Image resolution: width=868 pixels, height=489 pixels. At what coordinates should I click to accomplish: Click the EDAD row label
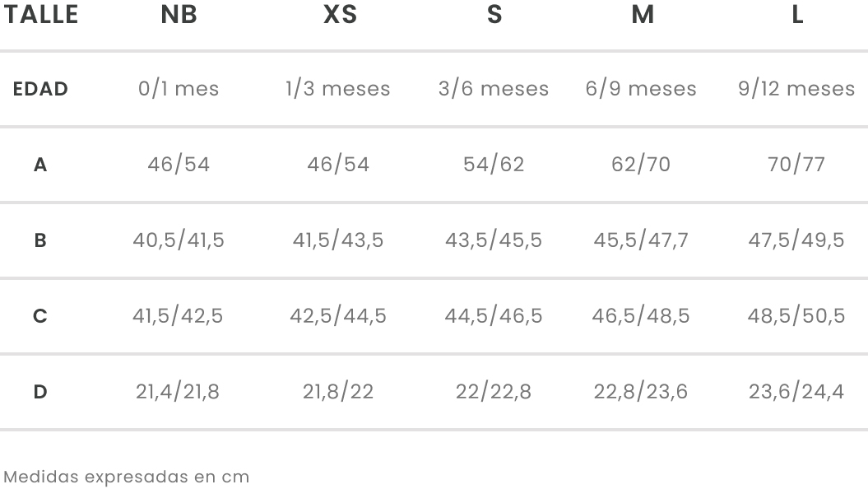click(x=40, y=89)
